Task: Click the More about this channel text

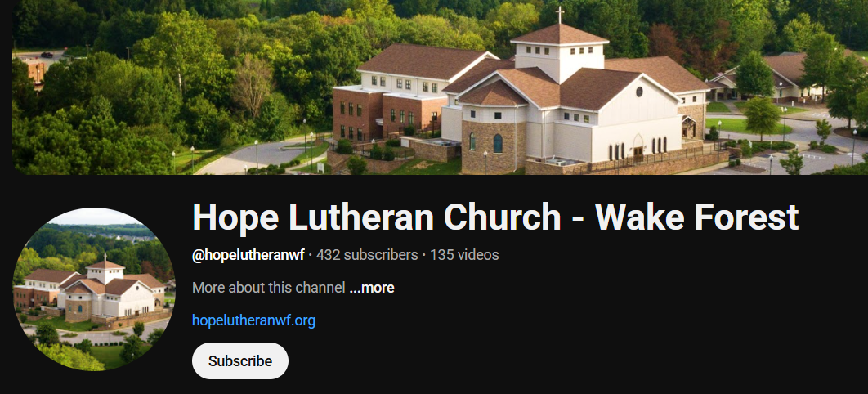Action: point(268,288)
